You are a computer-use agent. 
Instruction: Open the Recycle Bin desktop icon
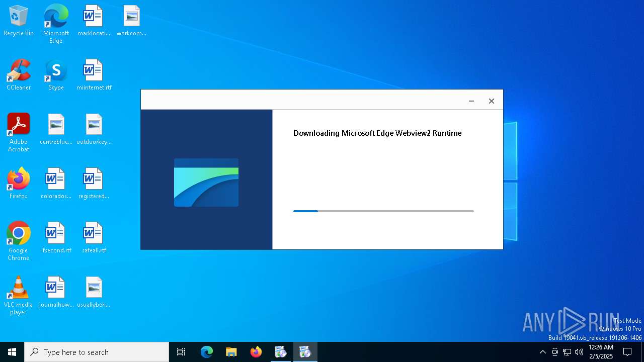point(19,21)
